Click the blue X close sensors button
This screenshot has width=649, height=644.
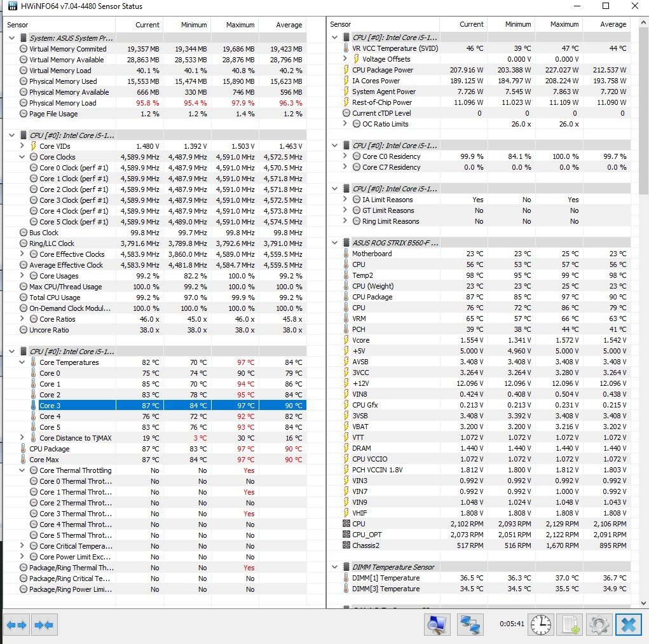point(628,624)
